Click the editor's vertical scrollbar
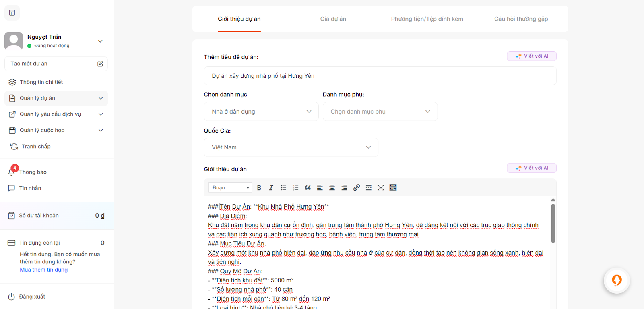 click(553, 223)
